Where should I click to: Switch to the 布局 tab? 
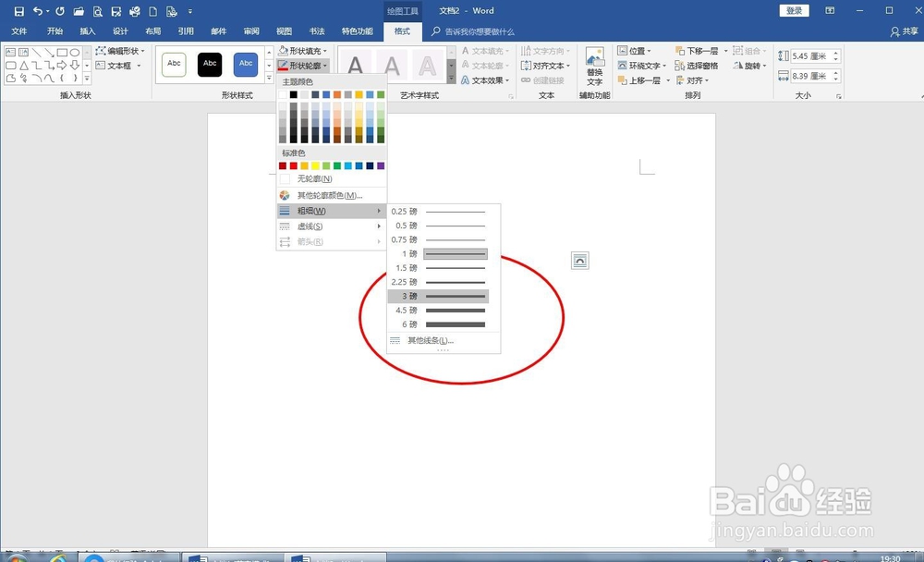(x=153, y=31)
